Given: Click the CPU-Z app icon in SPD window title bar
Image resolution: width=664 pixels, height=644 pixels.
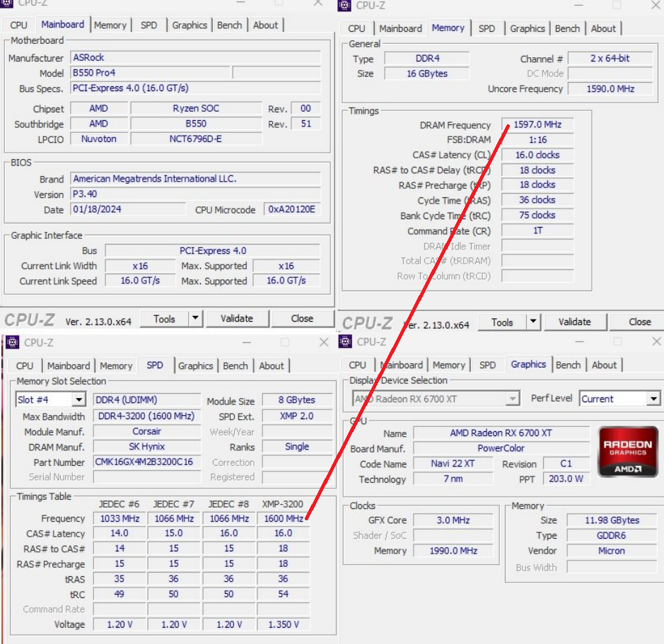Looking at the screenshot, I should tap(12, 341).
